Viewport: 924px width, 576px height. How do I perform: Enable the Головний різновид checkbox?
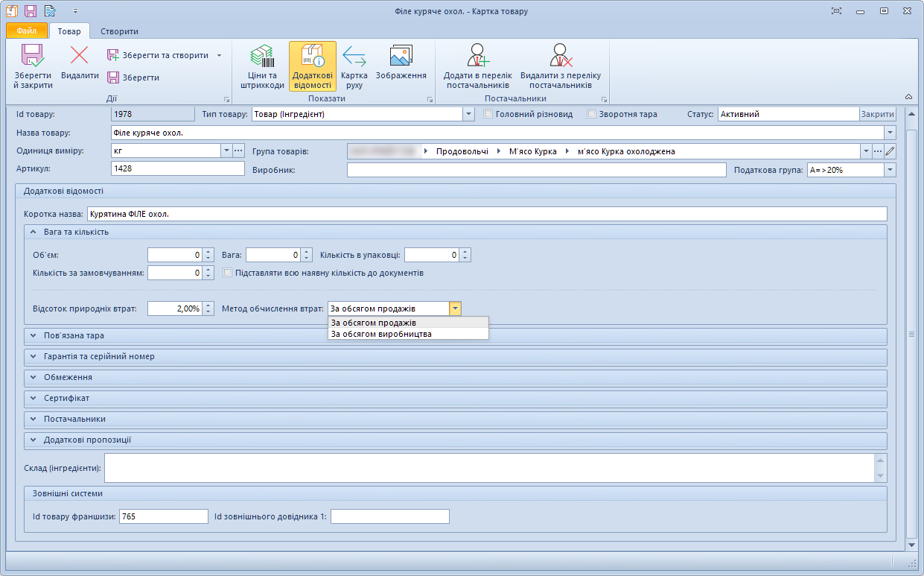pyautogui.click(x=488, y=114)
